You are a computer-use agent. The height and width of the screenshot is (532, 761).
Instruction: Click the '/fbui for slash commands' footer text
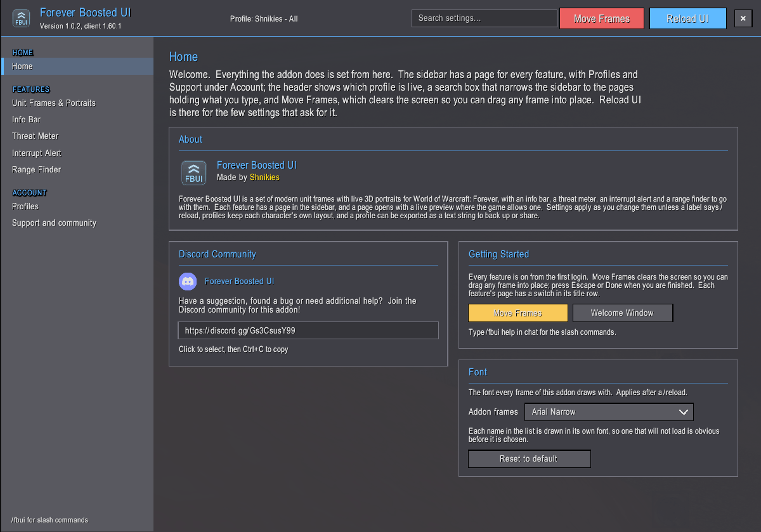[49, 520]
